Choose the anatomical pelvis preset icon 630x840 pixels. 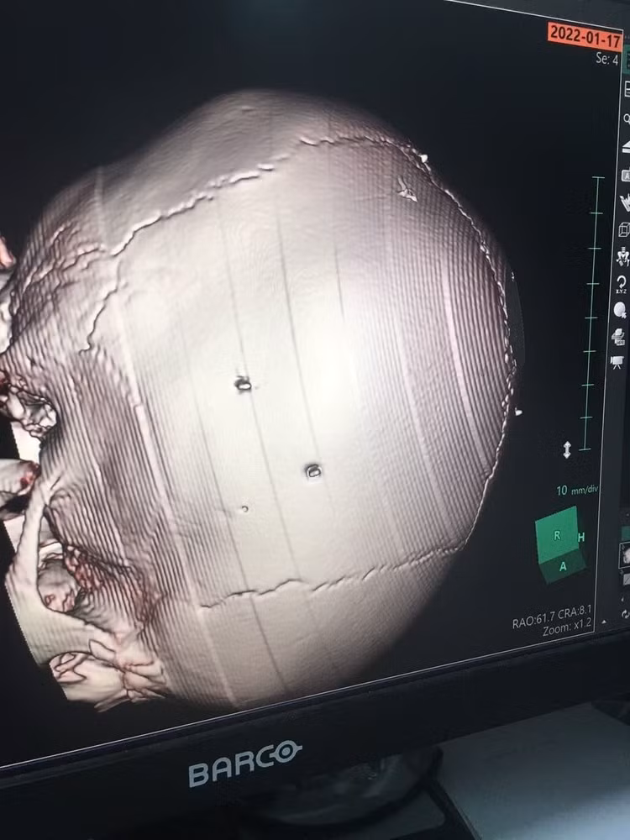pyautogui.click(x=622, y=256)
